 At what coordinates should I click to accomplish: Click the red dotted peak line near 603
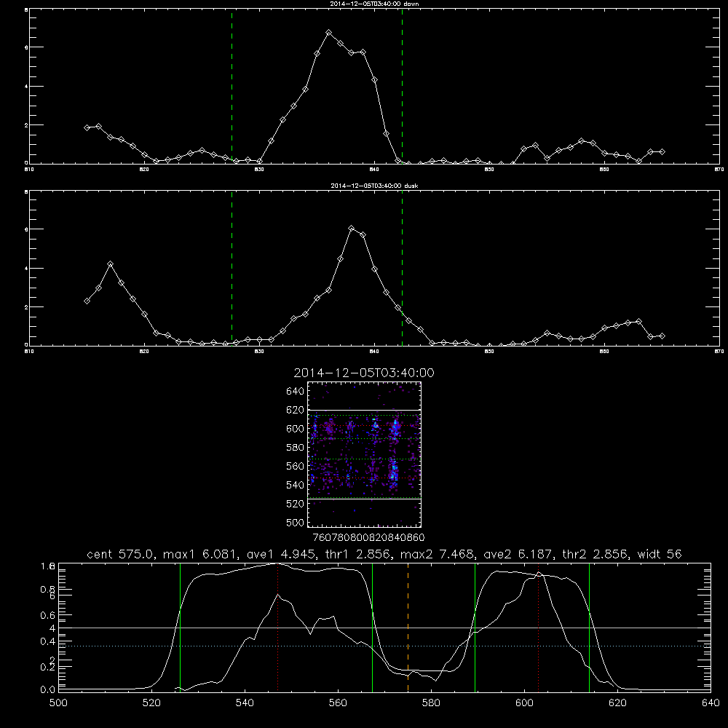point(539,628)
